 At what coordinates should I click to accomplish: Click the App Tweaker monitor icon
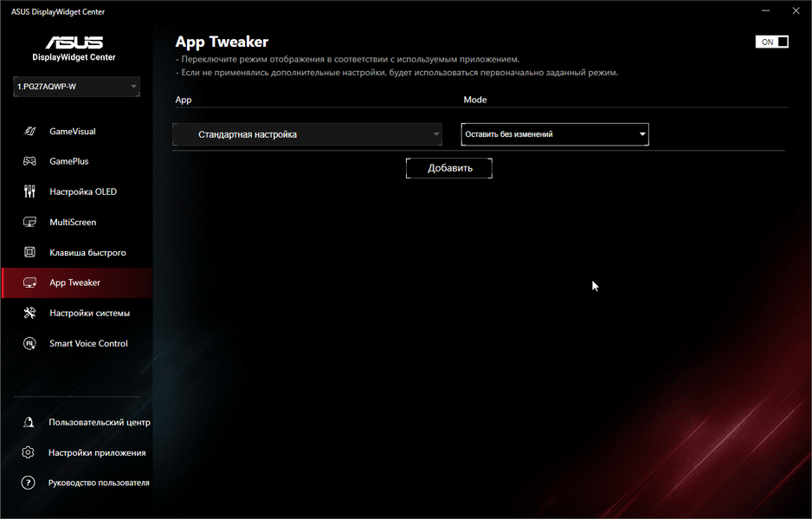pyautogui.click(x=29, y=282)
